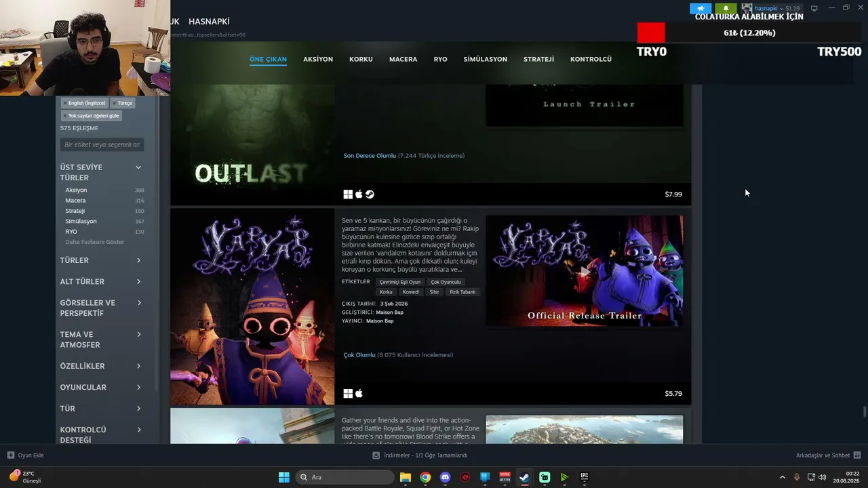Open the weather widget on taskbar
The height and width of the screenshot is (488, 868).
(x=25, y=476)
